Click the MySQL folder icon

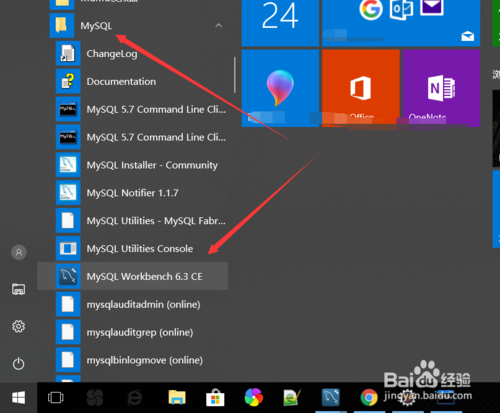coord(62,25)
